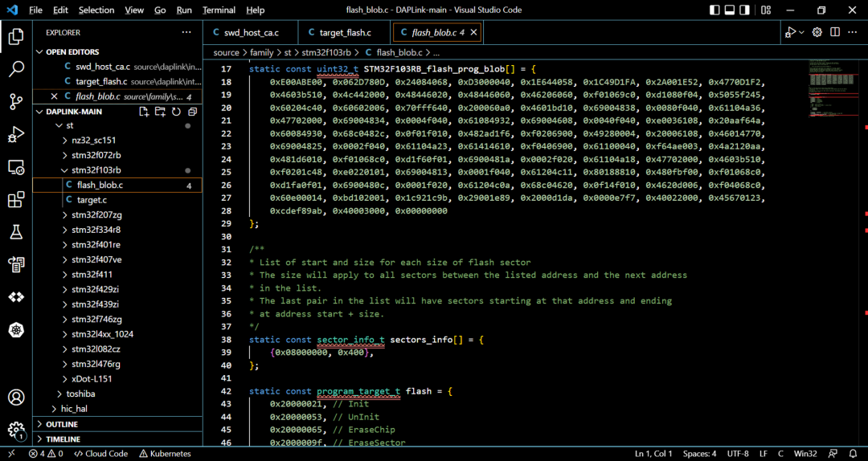The height and width of the screenshot is (461, 868).
Task: Open the Accounts menu icon
Action: click(x=16, y=398)
